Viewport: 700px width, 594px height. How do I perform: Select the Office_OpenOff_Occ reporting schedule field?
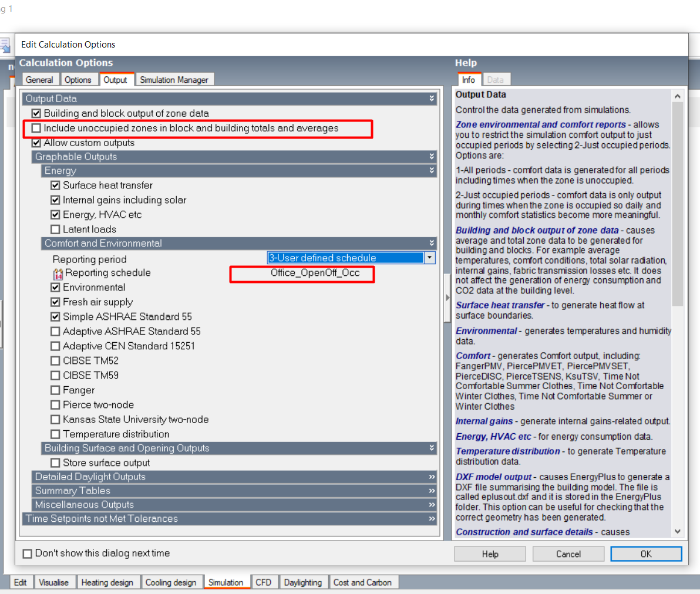(315, 273)
